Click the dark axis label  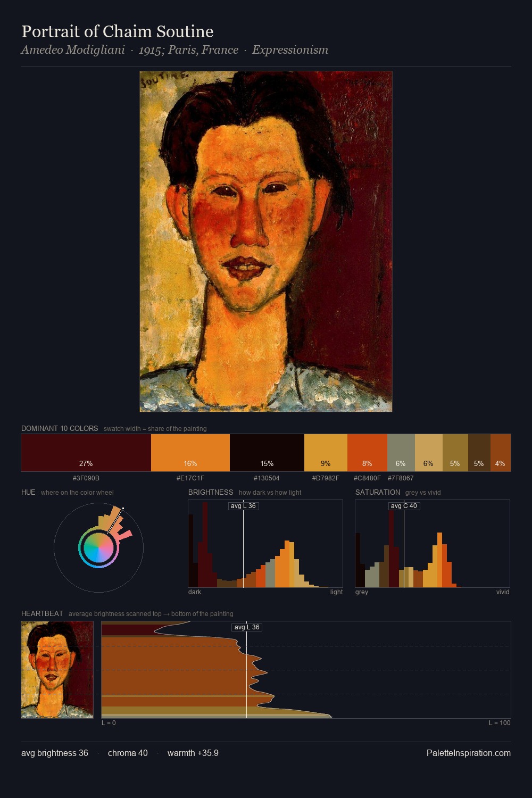195,592
